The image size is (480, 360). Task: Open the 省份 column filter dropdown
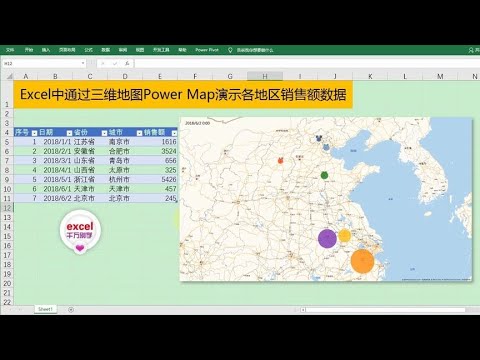point(104,133)
